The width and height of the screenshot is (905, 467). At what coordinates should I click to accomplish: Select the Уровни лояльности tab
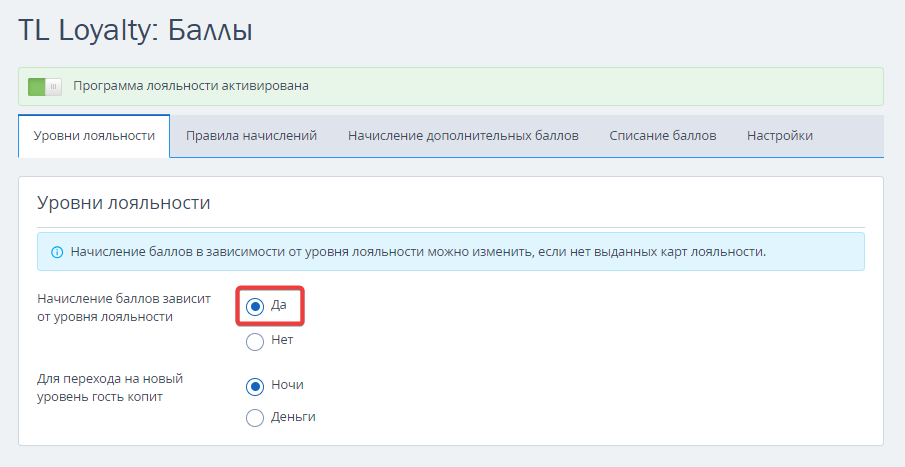(x=94, y=136)
